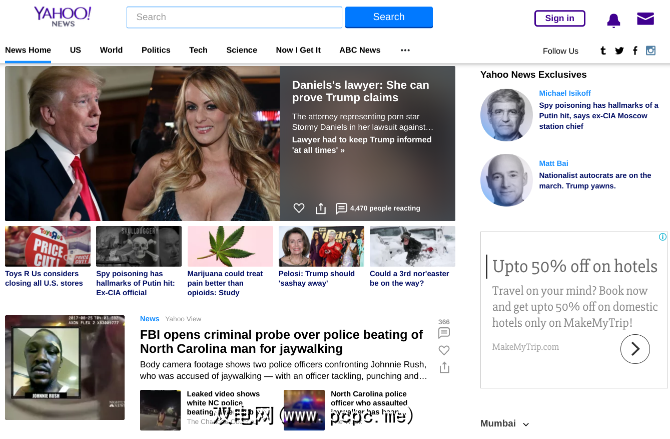This screenshot has width=670, height=439.
Task: Open Yahoo News Instagram page icon
Action: [x=650, y=50]
